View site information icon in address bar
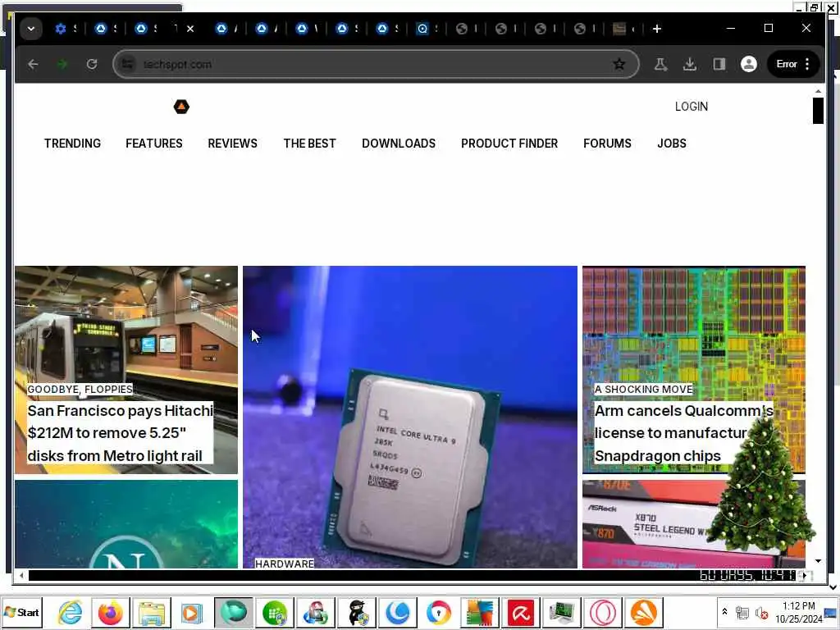The width and height of the screenshot is (840, 630). [127, 64]
